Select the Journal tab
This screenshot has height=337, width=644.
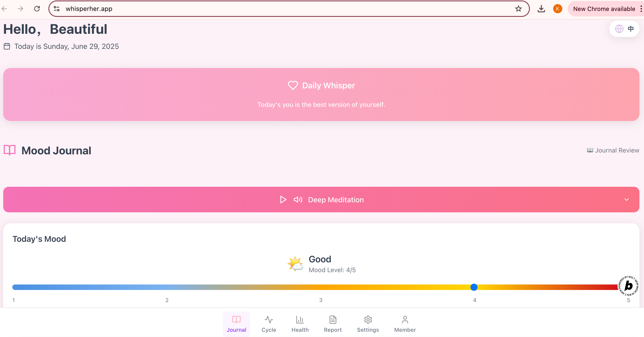point(236,324)
